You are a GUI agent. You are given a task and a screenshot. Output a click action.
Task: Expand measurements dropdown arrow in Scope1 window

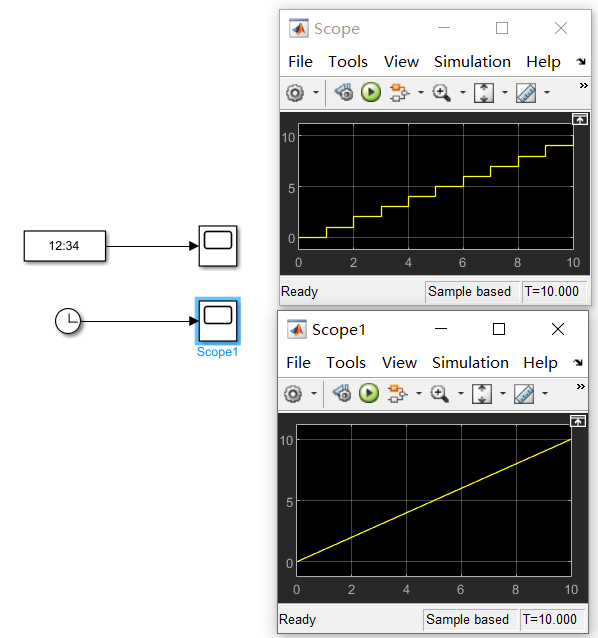545,393
